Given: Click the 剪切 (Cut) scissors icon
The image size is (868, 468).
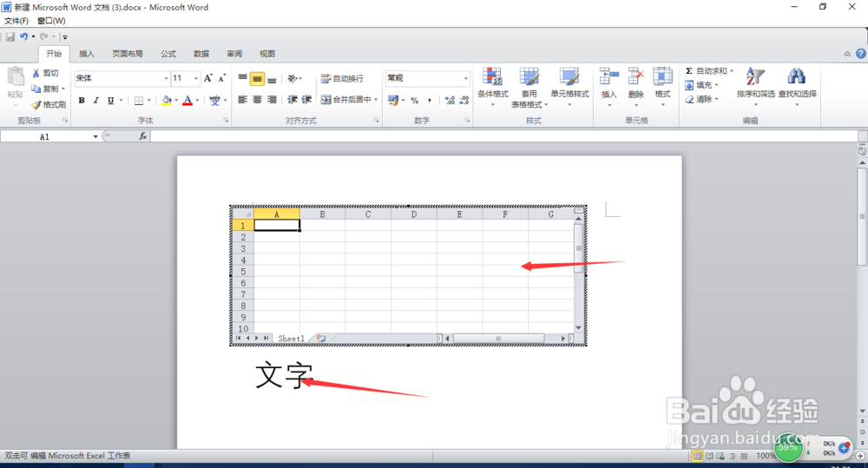Looking at the screenshot, I should [x=36, y=73].
